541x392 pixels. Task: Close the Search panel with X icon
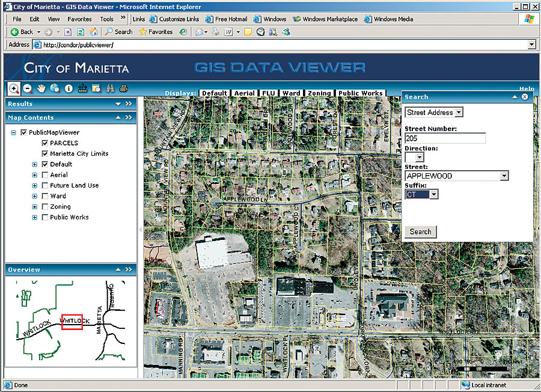pyautogui.click(x=525, y=97)
